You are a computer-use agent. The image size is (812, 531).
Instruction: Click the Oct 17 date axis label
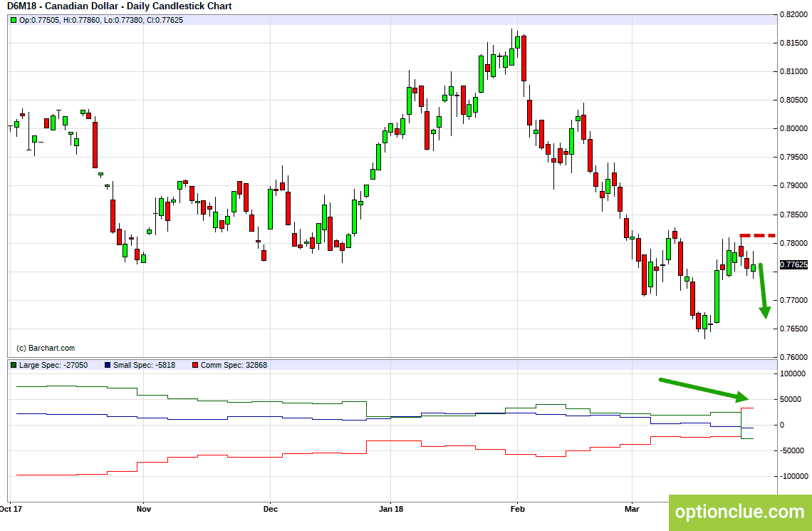[x=11, y=509]
